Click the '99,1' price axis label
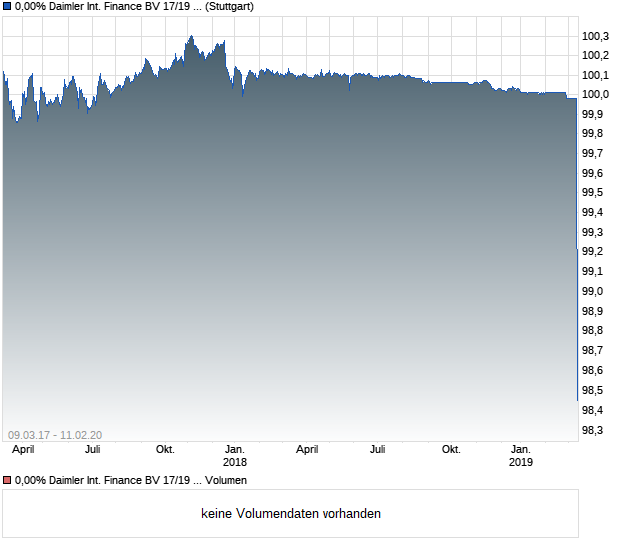Image resolution: width=620 pixels, height=546 pixels. click(x=592, y=271)
